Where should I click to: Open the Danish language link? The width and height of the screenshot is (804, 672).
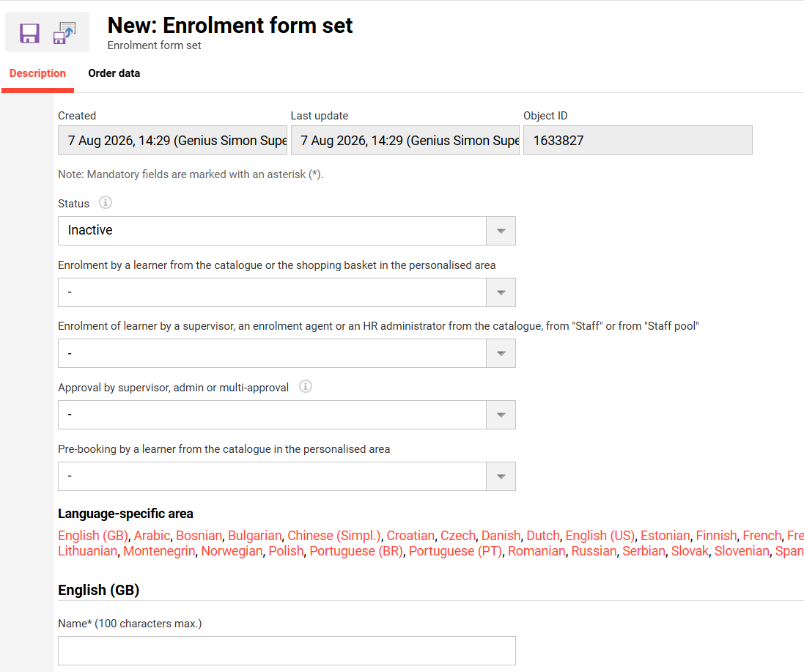[501, 536]
